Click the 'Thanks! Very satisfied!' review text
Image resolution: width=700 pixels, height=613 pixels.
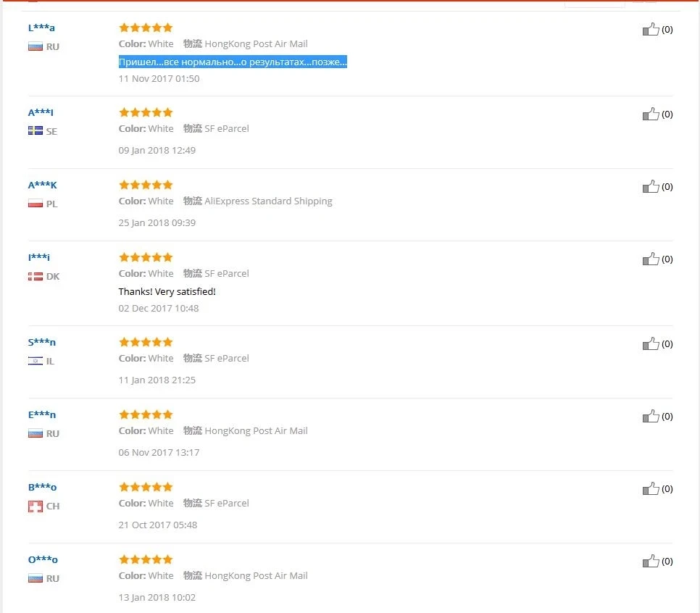click(167, 292)
